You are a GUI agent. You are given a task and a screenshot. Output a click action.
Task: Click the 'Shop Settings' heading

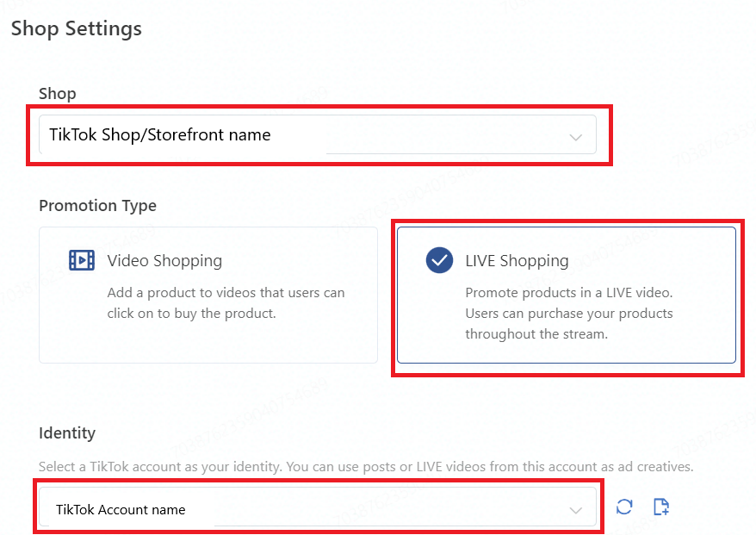(77, 28)
